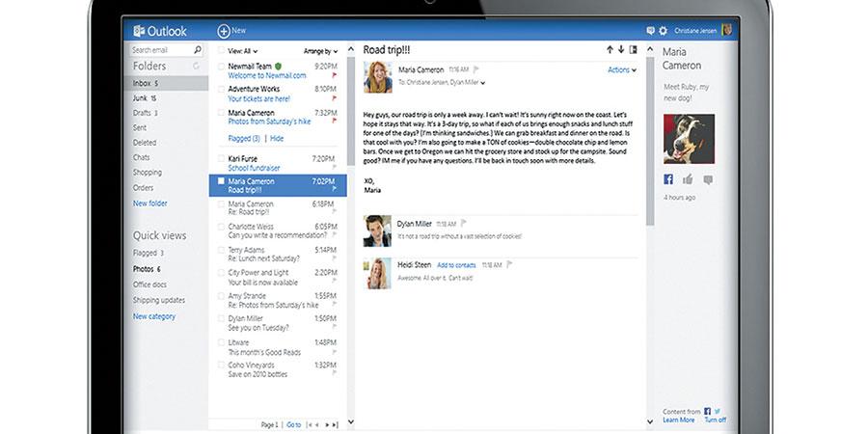Screen dimensions: 868x434
Task: Click scroll-up arrow of the right sidebar
Action: click(650, 49)
